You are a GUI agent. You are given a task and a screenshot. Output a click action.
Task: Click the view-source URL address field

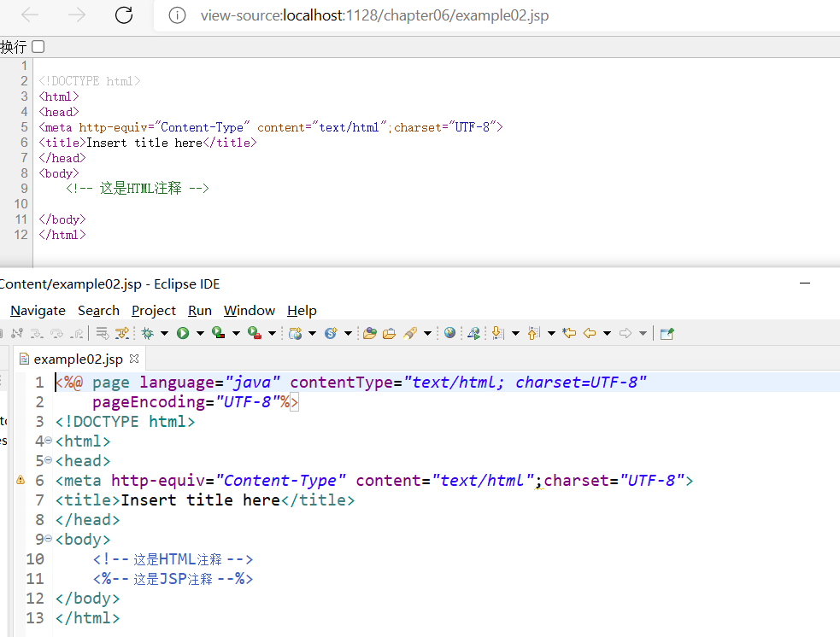(x=374, y=15)
